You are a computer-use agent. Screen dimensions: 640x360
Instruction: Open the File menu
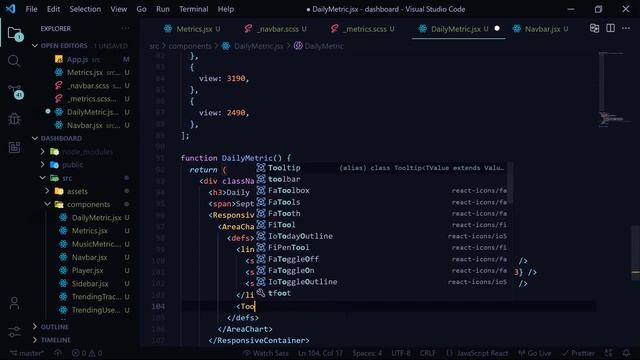[31, 9]
